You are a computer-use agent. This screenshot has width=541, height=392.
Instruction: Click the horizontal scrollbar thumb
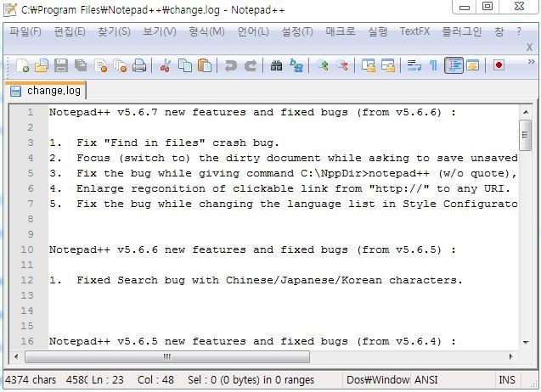[167, 356]
